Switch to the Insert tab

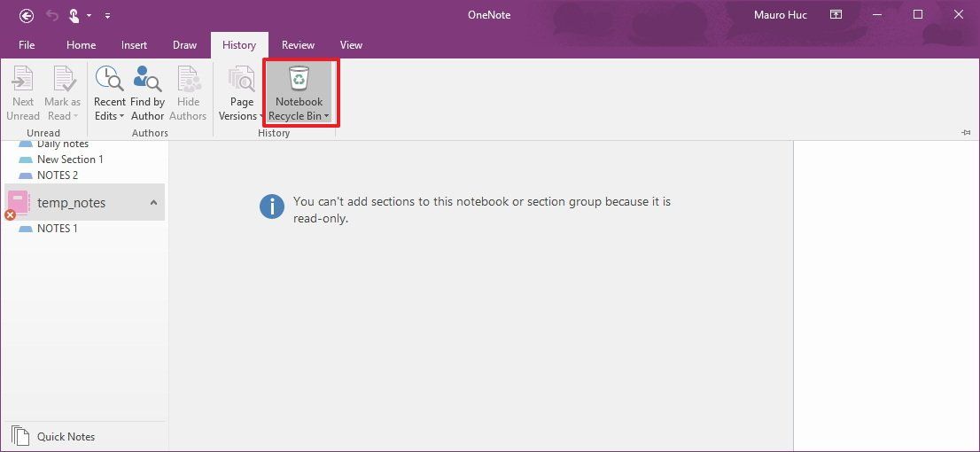[135, 45]
